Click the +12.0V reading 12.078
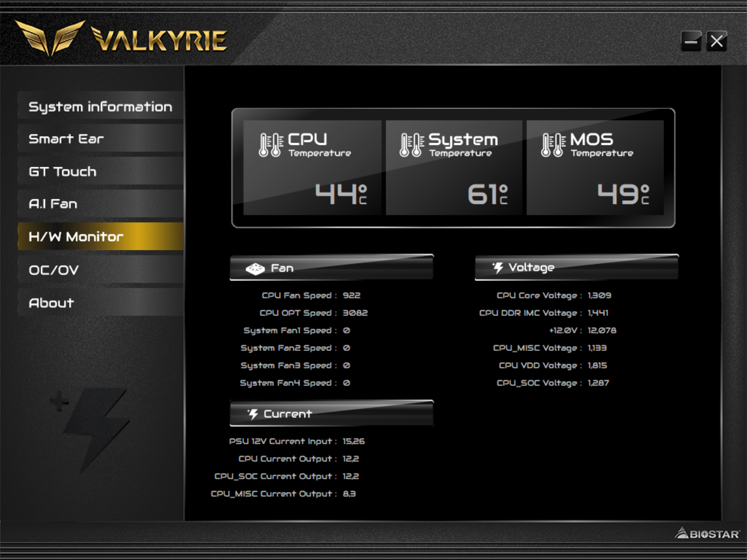Image resolution: width=747 pixels, height=560 pixels. click(602, 331)
